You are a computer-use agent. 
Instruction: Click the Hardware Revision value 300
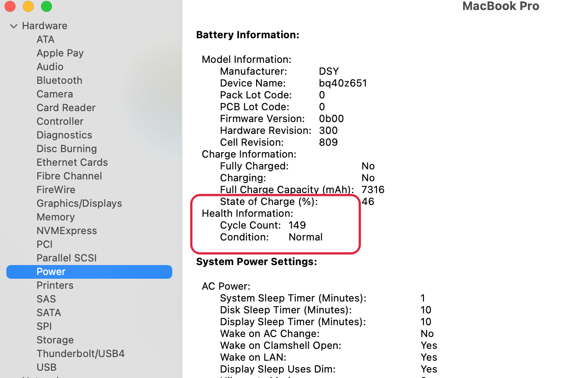click(x=328, y=131)
